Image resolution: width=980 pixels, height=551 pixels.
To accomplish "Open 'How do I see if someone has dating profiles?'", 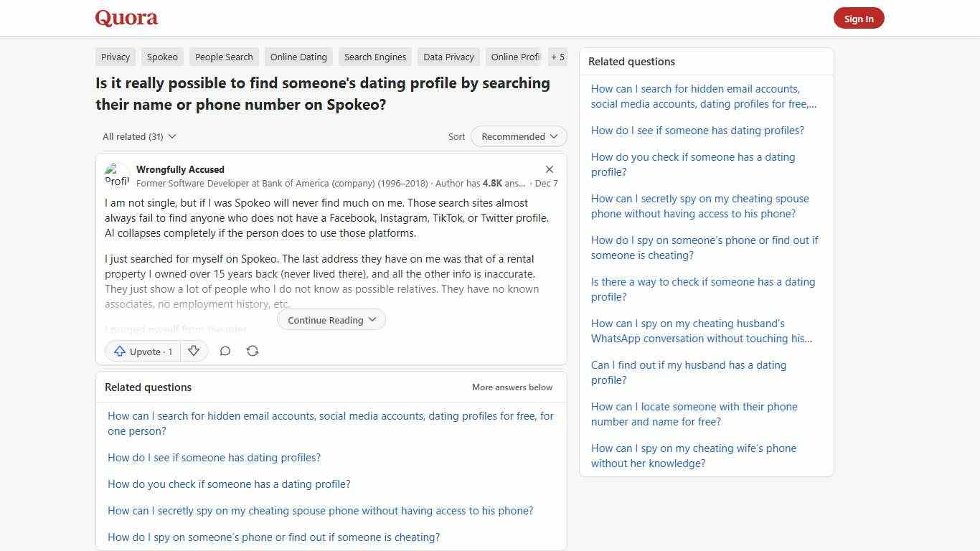I will (x=214, y=458).
